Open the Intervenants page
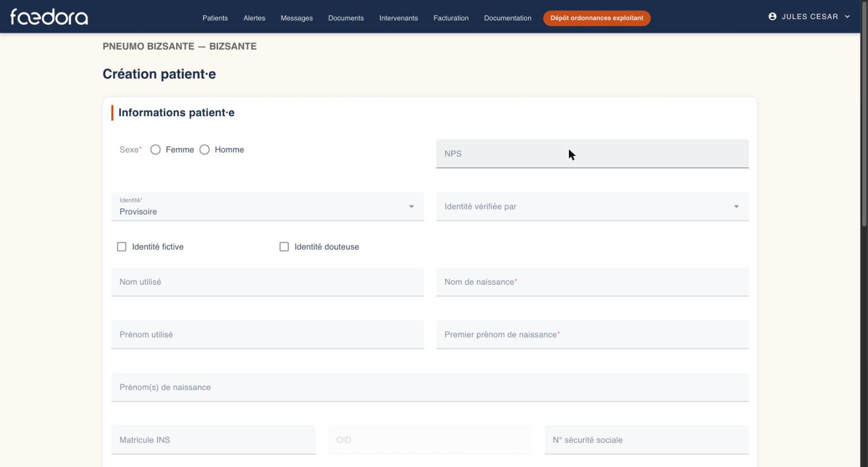Screen dimensions: 868x467 pos(399,18)
